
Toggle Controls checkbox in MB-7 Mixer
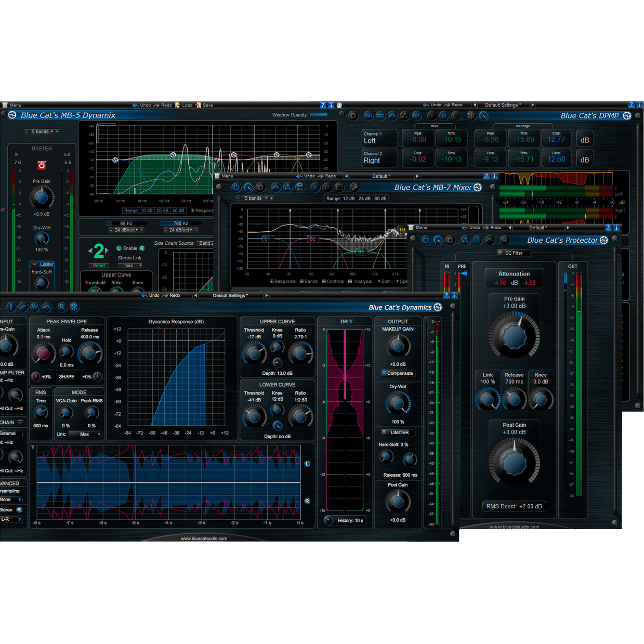click(x=333, y=282)
